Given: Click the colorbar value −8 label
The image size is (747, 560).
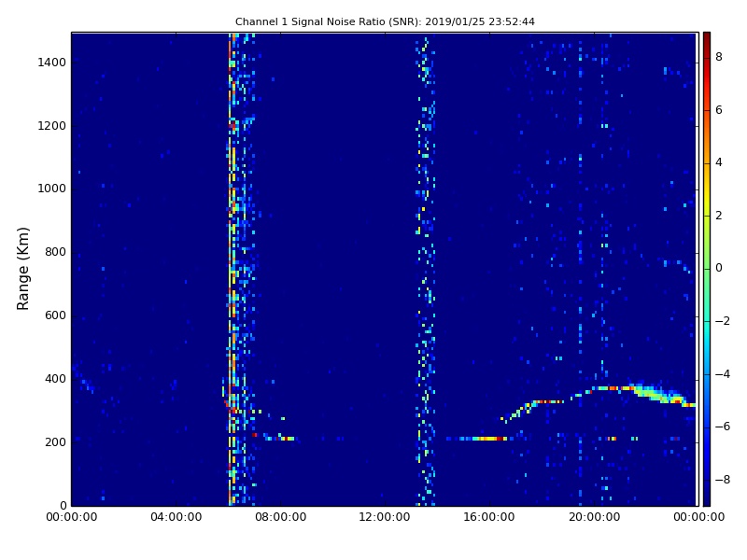Looking at the screenshot, I should point(723,480).
